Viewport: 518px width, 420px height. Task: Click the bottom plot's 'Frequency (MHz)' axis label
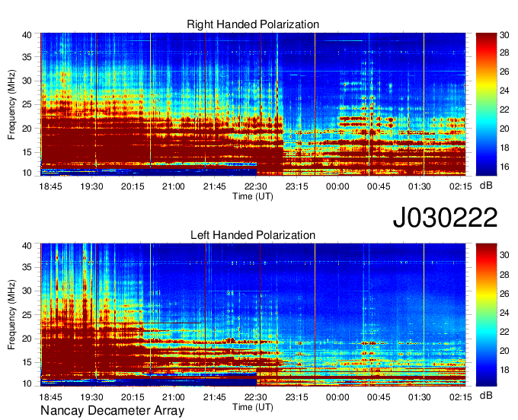(x=11, y=315)
